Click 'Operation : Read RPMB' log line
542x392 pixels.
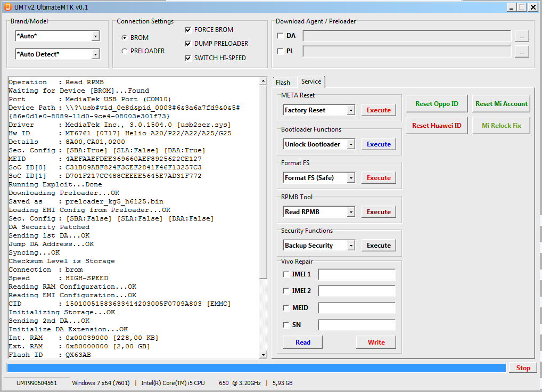click(56, 82)
